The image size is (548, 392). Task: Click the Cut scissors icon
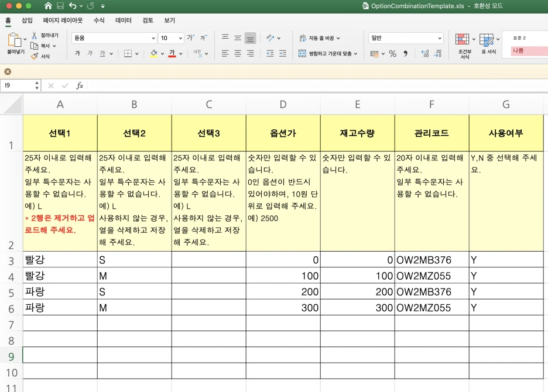34,35
